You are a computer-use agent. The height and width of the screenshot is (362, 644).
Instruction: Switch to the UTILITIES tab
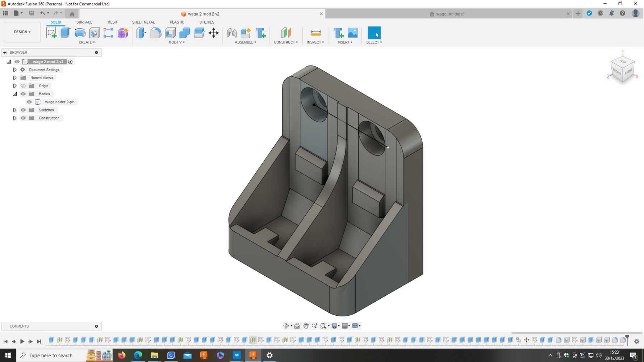(x=207, y=22)
